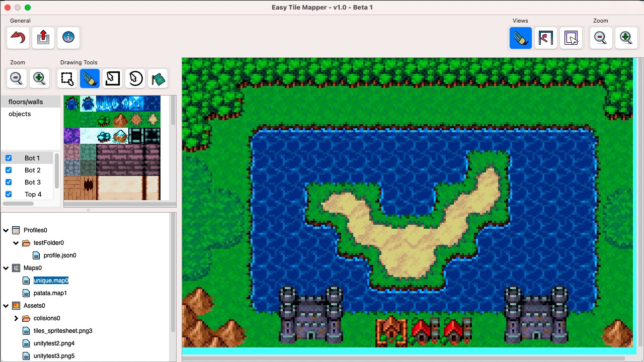Click the export icon in General section
Viewport: 644px width, 362px height.
point(43,38)
